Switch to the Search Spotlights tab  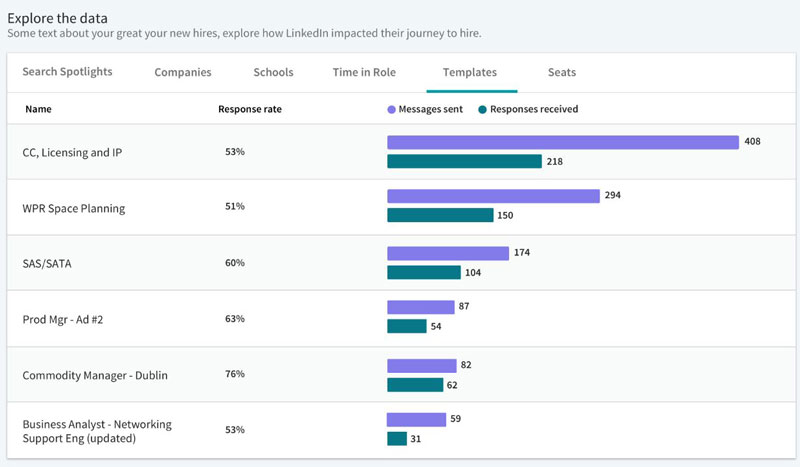point(67,72)
